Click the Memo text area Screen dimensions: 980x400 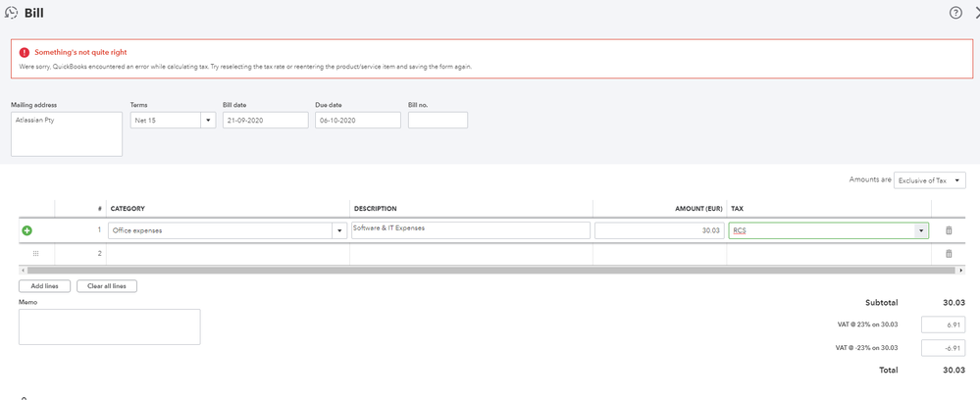click(109, 326)
